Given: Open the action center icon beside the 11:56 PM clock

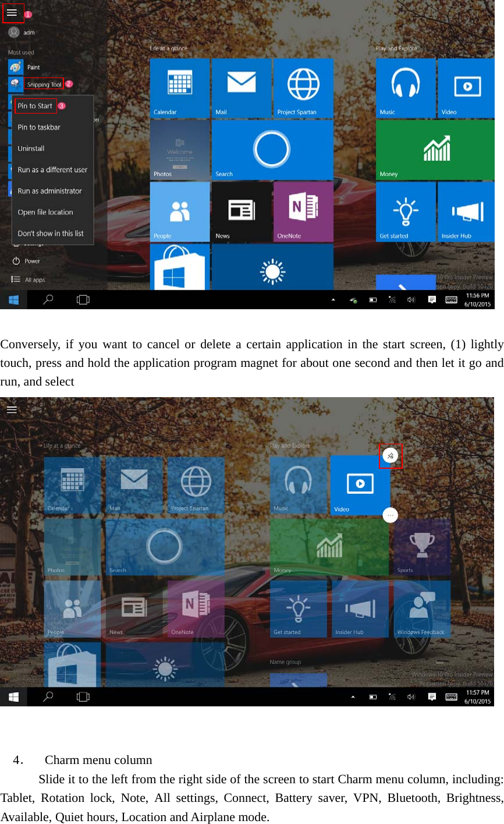Looking at the screenshot, I should coord(432,300).
